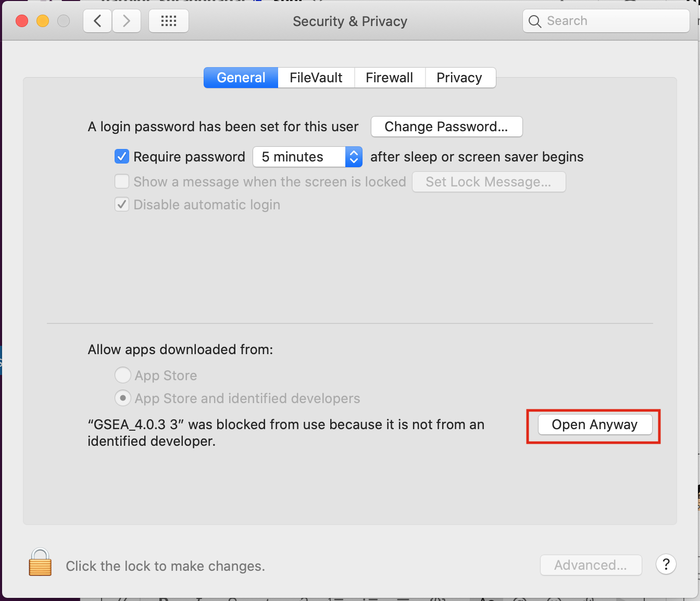Open the Advanced settings button

[x=591, y=565]
